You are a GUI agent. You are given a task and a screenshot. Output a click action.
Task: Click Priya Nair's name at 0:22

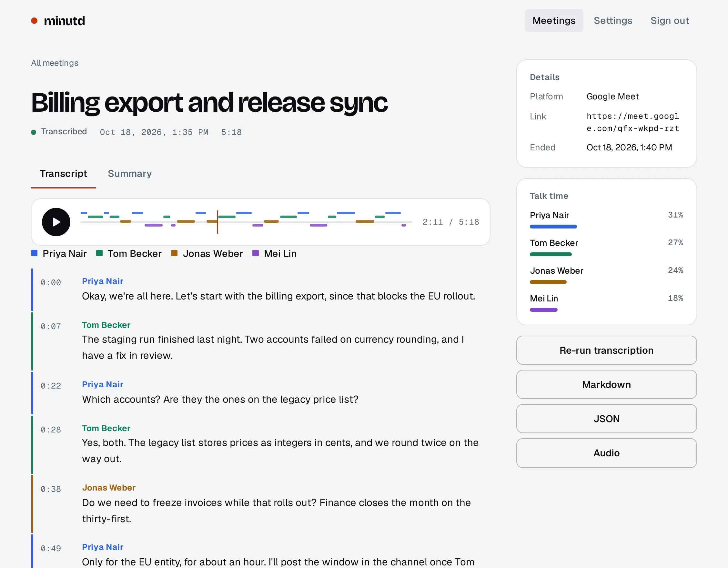103,384
